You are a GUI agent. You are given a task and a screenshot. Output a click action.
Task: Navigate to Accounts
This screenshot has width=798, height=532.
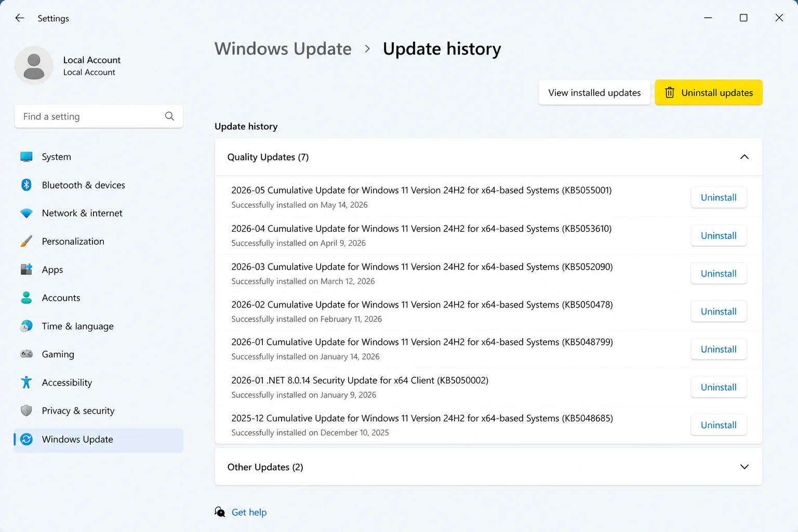(x=99, y=298)
